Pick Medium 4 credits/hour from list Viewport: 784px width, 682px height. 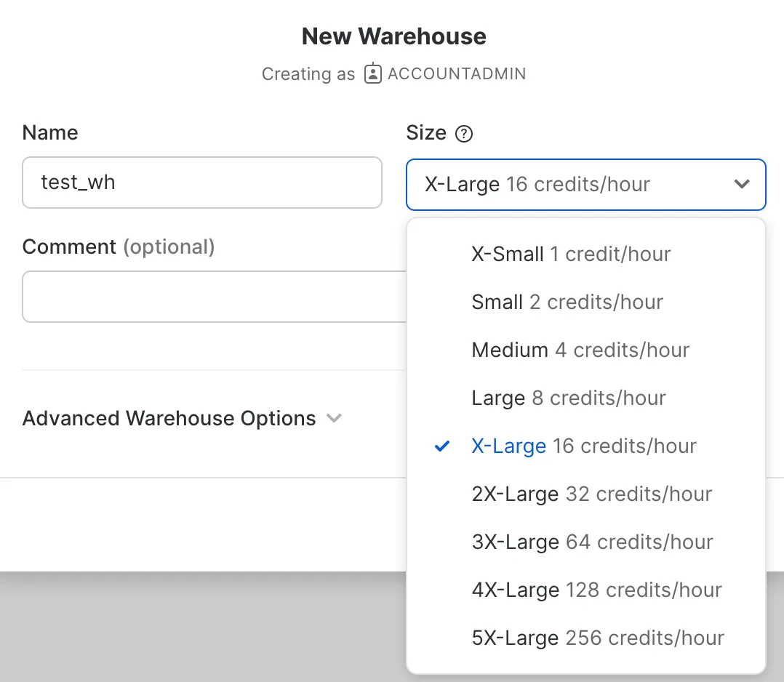[580, 350]
